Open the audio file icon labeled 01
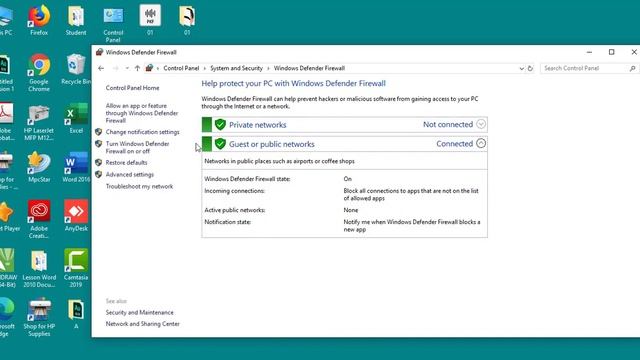Viewport: 640px width, 360px height. point(150,20)
